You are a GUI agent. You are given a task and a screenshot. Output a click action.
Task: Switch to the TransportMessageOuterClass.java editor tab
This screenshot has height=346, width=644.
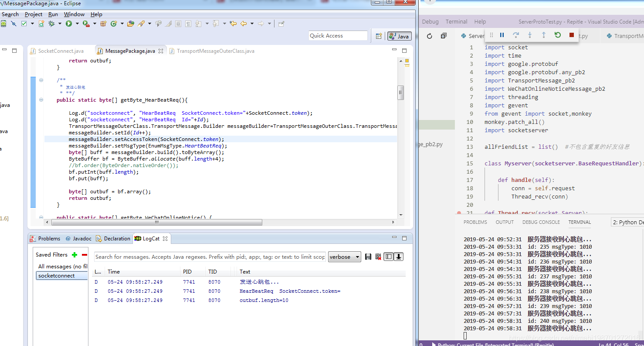pos(211,51)
